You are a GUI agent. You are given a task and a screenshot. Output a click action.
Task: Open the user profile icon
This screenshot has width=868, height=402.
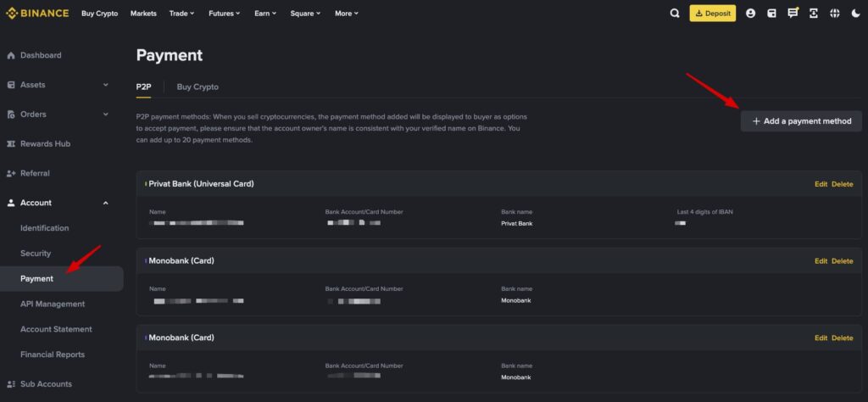coord(751,14)
